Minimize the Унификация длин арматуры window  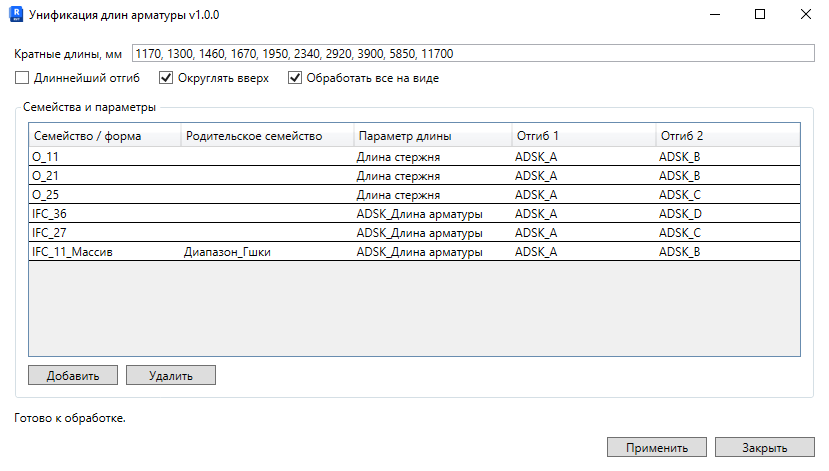[715, 14]
